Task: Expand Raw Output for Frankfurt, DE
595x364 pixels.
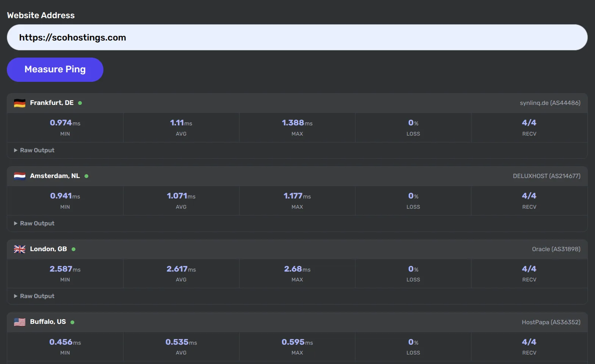Action: [34, 150]
